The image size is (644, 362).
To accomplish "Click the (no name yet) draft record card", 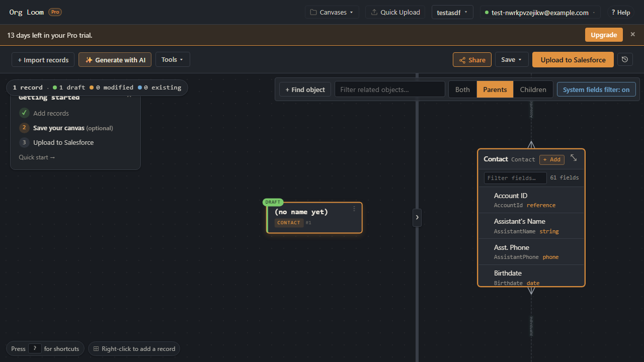I will pos(314,218).
